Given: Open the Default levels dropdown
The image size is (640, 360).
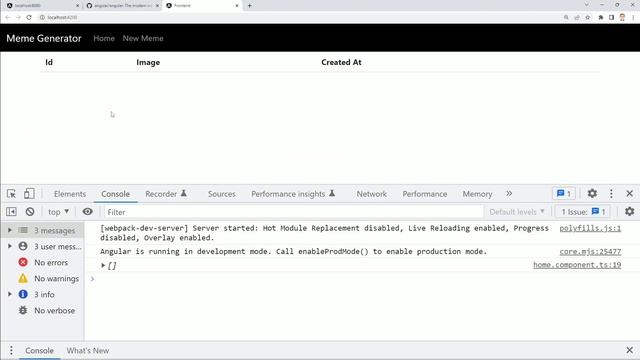Looking at the screenshot, I should click(x=517, y=212).
